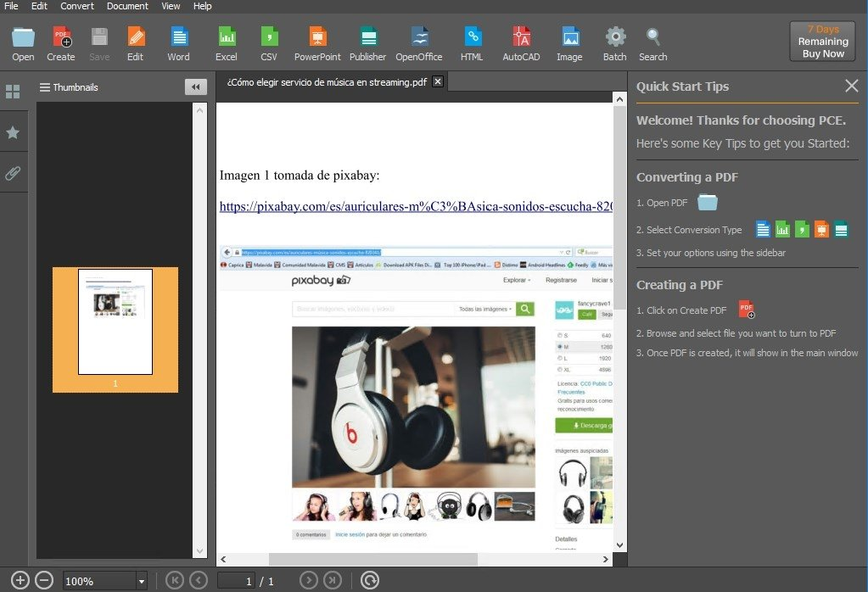Click the current page number field

pos(237,581)
